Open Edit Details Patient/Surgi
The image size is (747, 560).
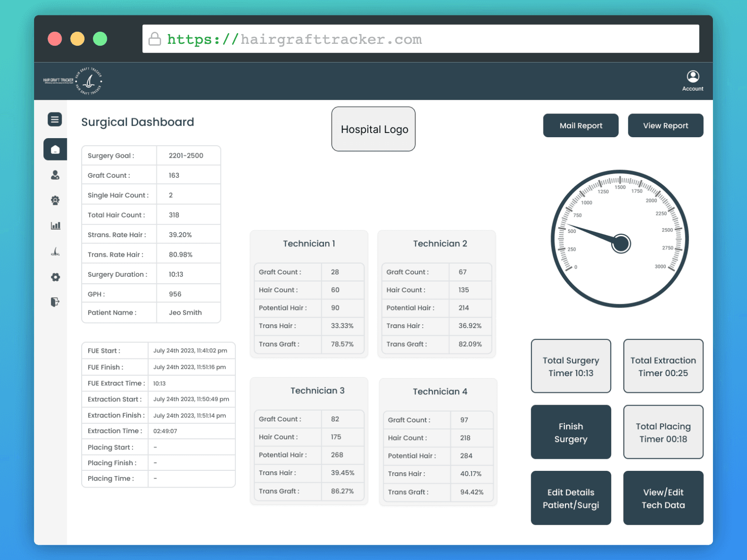point(571,498)
